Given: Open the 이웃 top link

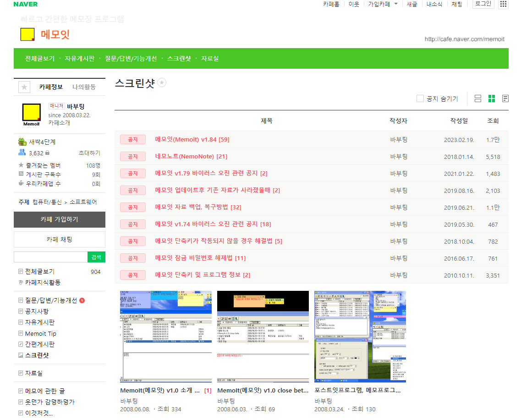Looking at the screenshot, I should [354, 4].
